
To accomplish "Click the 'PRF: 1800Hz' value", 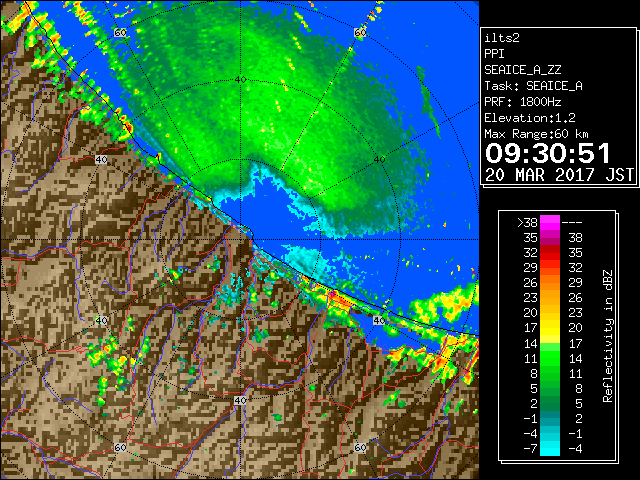I will [x=523, y=102].
